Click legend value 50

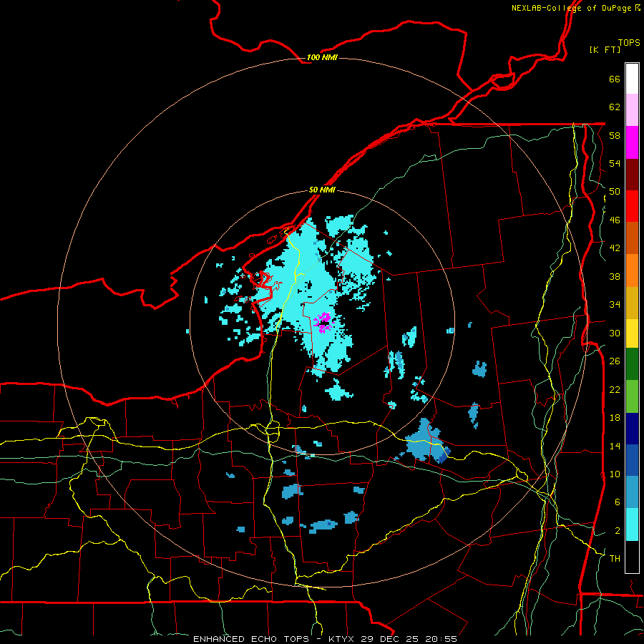coord(615,192)
